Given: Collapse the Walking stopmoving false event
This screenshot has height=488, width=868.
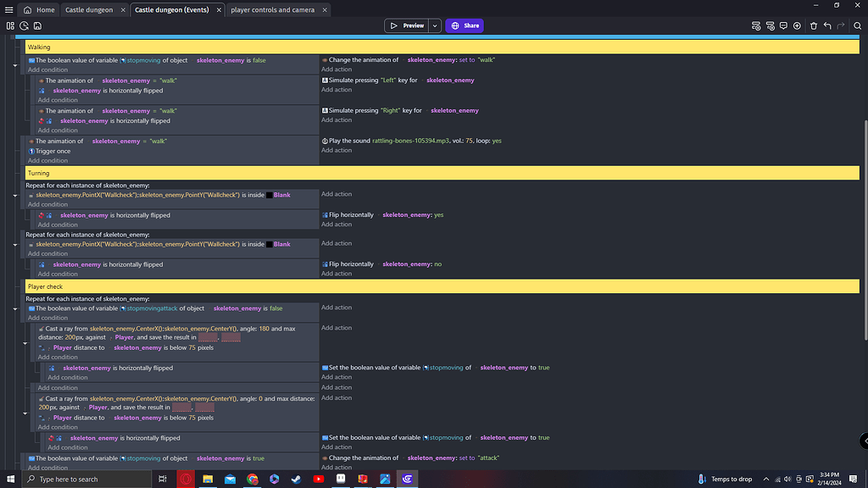Looking at the screenshot, I should click(x=15, y=65).
